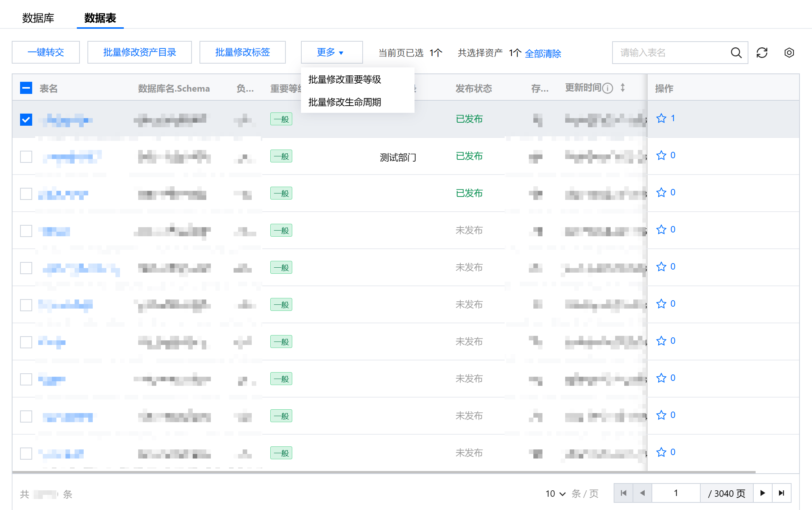The image size is (812, 510).
Task: Check the 测试部门 row checkbox
Action: click(26, 157)
